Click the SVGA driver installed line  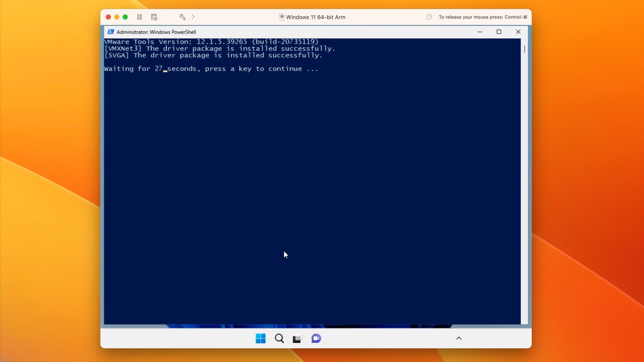point(213,55)
